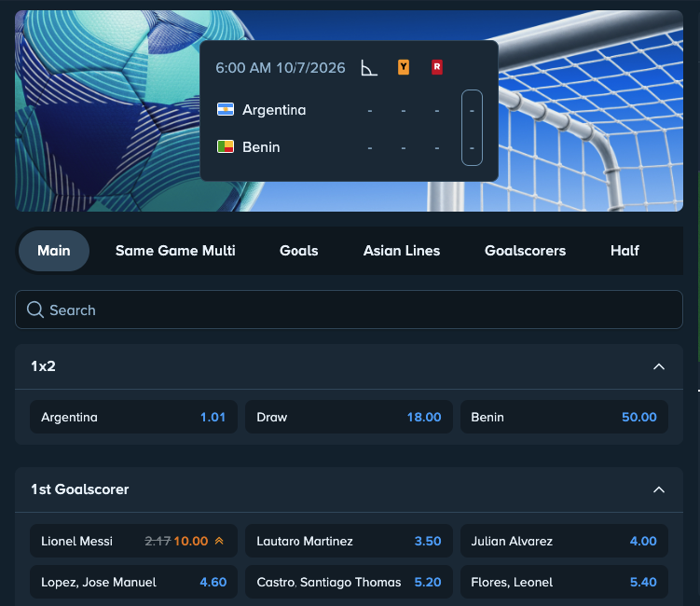The width and height of the screenshot is (700, 606).
Task: Bet on Argentina to win at 1.01
Action: pyautogui.click(x=133, y=417)
